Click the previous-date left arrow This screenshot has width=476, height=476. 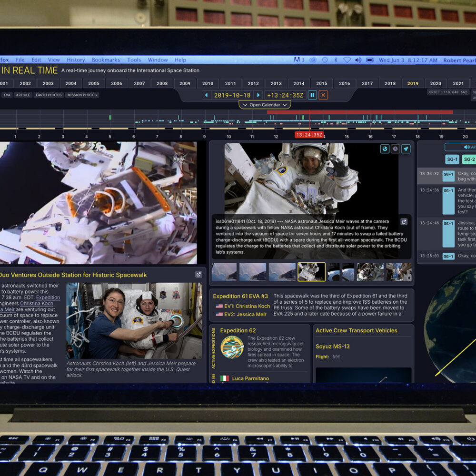pos(206,95)
